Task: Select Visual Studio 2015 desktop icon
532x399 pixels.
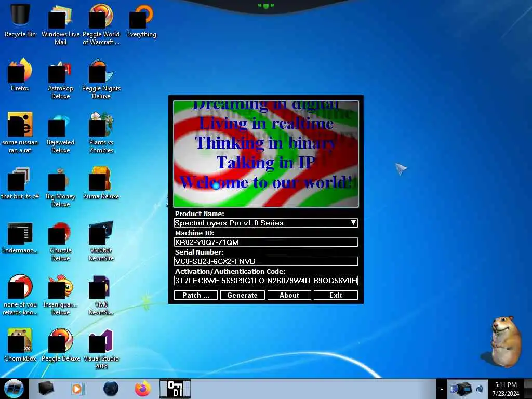Action: [x=101, y=349]
